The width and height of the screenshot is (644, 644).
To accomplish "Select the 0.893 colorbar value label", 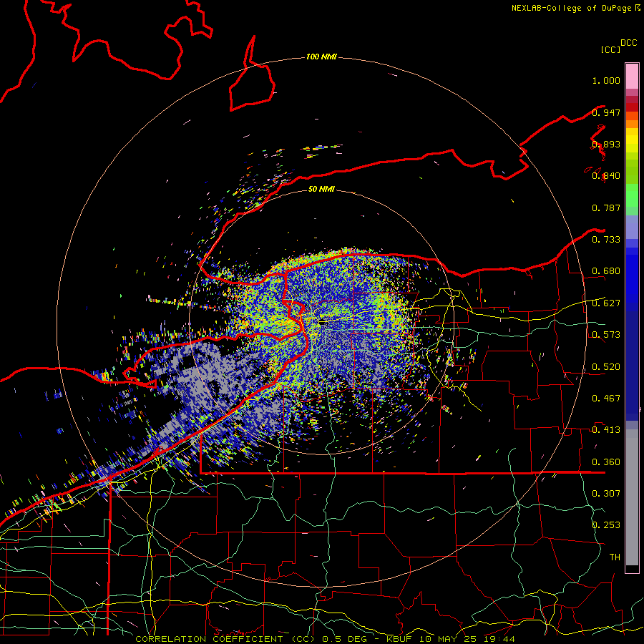I will (x=606, y=144).
